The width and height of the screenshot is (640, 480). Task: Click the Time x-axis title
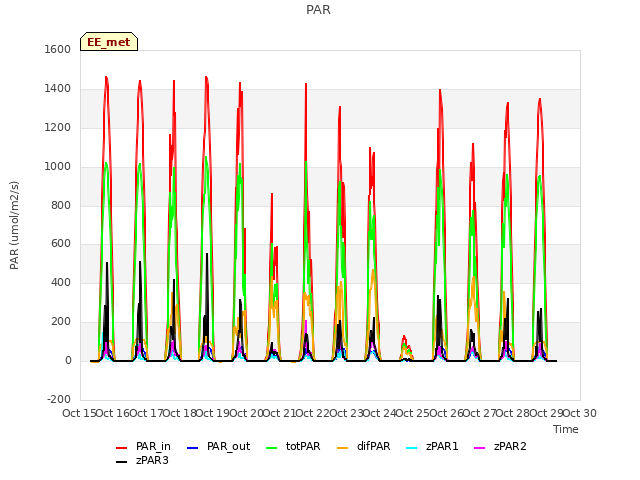click(566, 429)
